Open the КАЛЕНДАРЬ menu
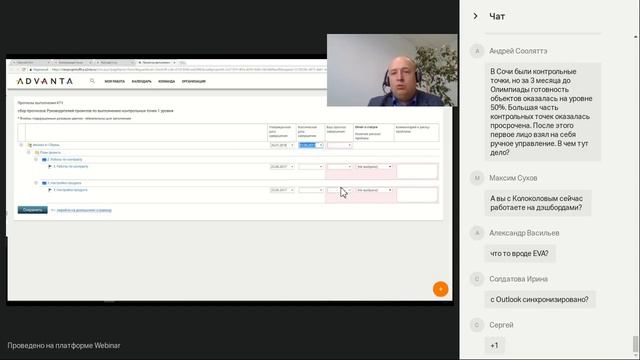Image resolution: width=640 pixels, height=360 pixels. tap(141, 82)
